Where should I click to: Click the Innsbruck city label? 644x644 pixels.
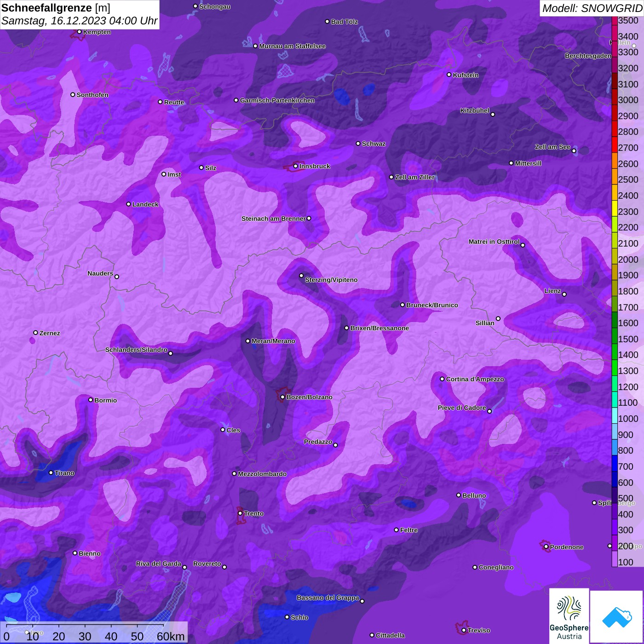click(315, 166)
